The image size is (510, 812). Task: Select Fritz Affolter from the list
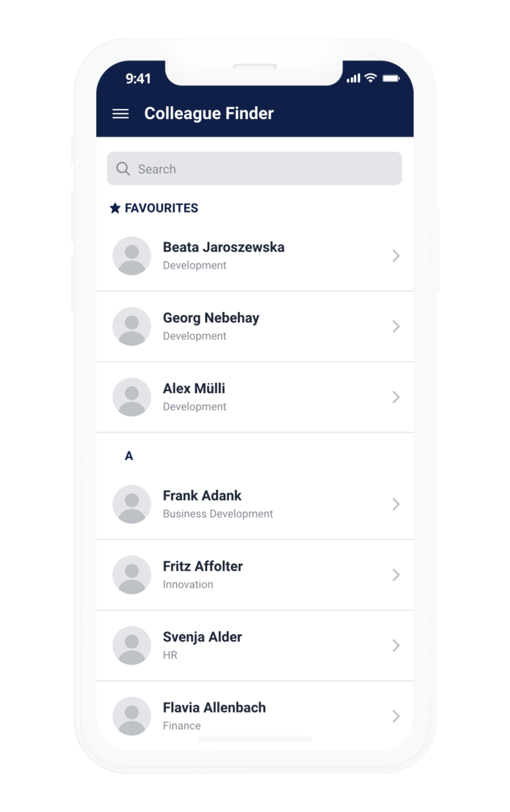click(x=255, y=575)
